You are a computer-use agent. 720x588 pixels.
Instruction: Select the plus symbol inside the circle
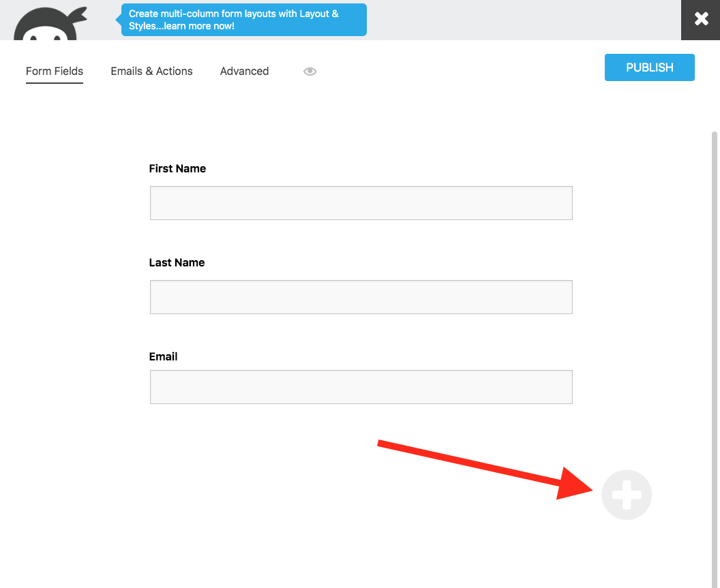627,495
